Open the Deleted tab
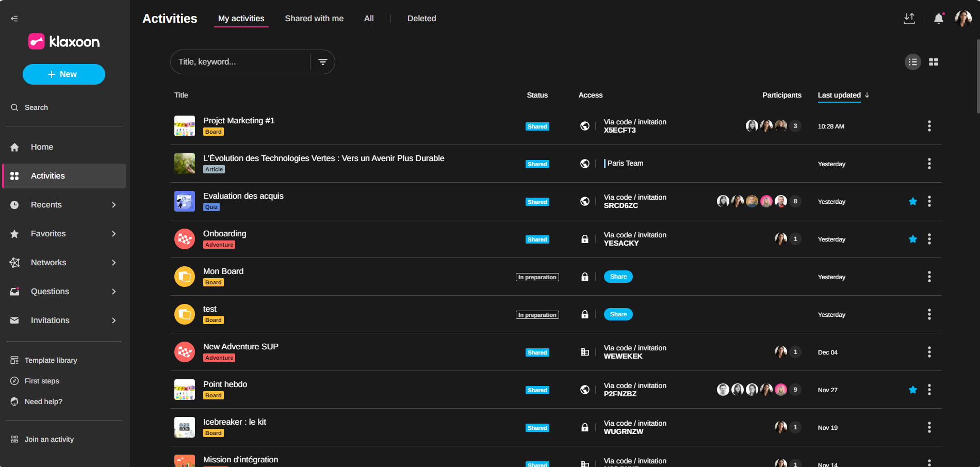Screen dimensions: 980x467 coord(421,19)
